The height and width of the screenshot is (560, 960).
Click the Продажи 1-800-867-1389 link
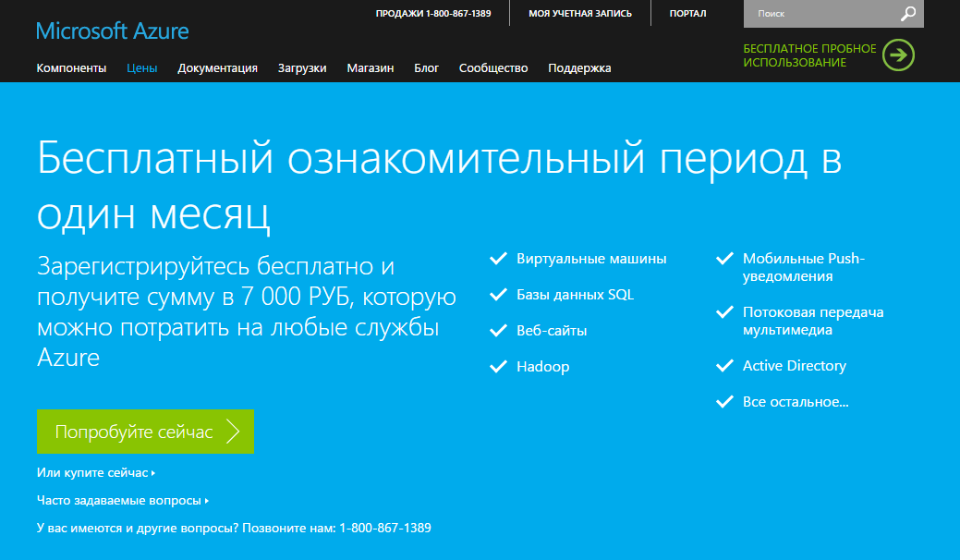(x=432, y=14)
